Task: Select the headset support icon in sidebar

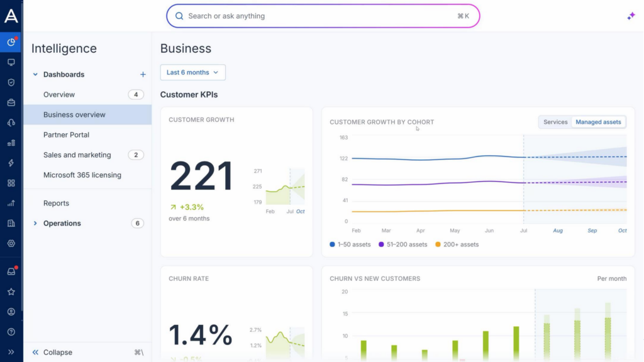Action: 11,123
